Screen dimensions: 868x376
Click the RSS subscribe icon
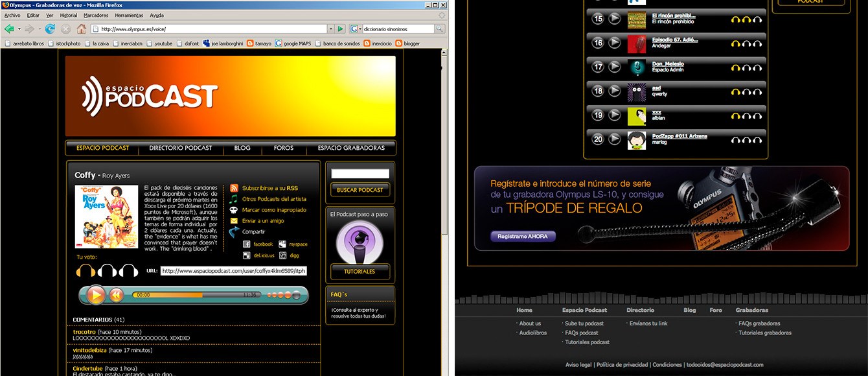(x=234, y=188)
